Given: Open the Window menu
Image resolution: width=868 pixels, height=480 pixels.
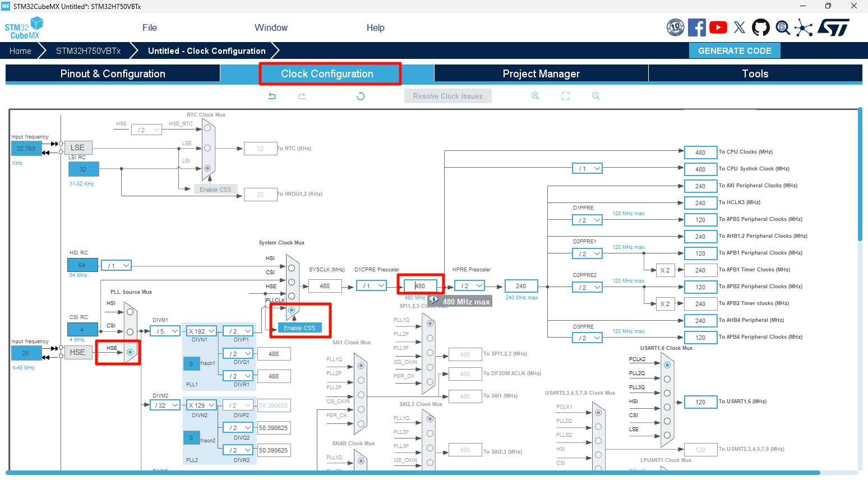Looking at the screenshot, I should pyautogui.click(x=271, y=27).
